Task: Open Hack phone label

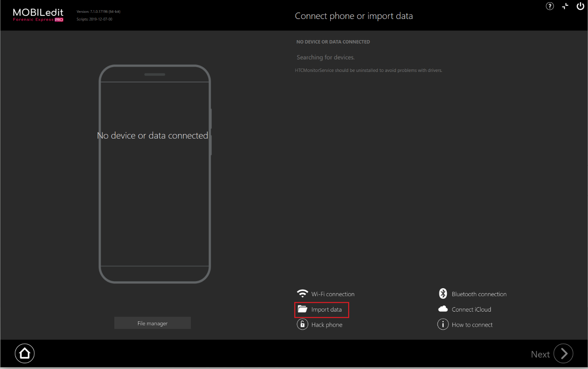Action: point(327,325)
